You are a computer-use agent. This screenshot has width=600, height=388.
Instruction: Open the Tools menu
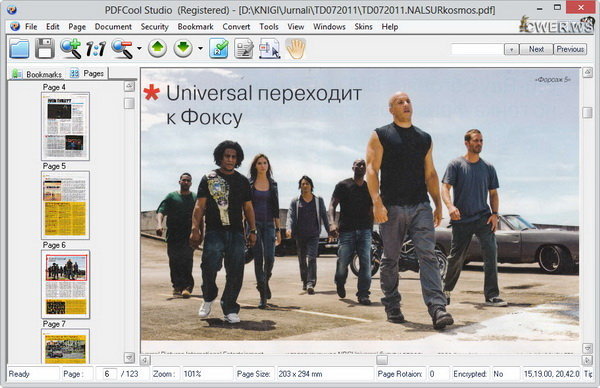(x=269, y=27)
